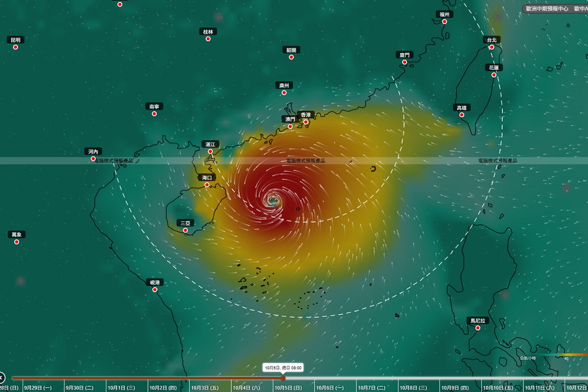The height and width of the screenshot is (392, 588).
Task: Select the Macau (澳門) red dot marker
Action: point(290,126)
